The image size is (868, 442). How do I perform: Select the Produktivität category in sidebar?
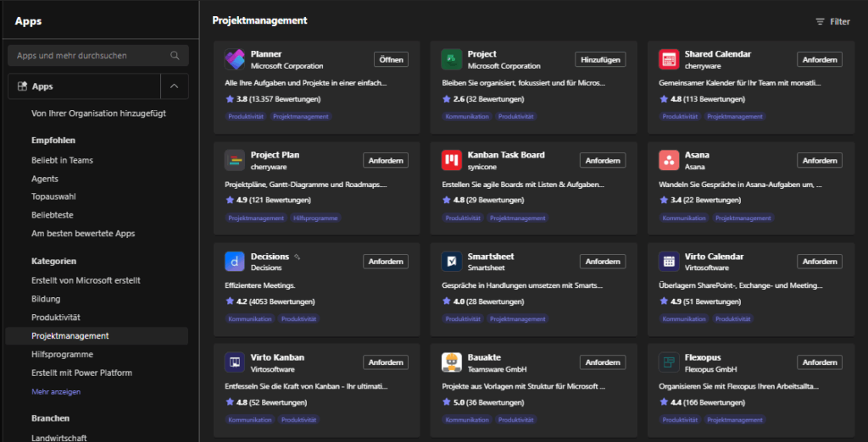point(56,318)
